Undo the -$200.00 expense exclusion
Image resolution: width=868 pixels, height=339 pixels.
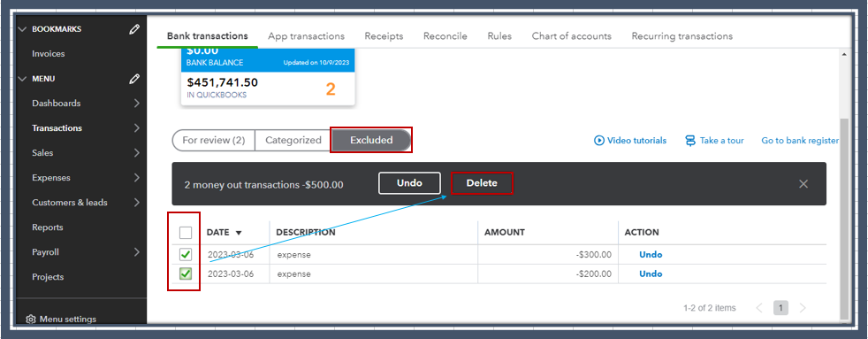coord(651,274)
